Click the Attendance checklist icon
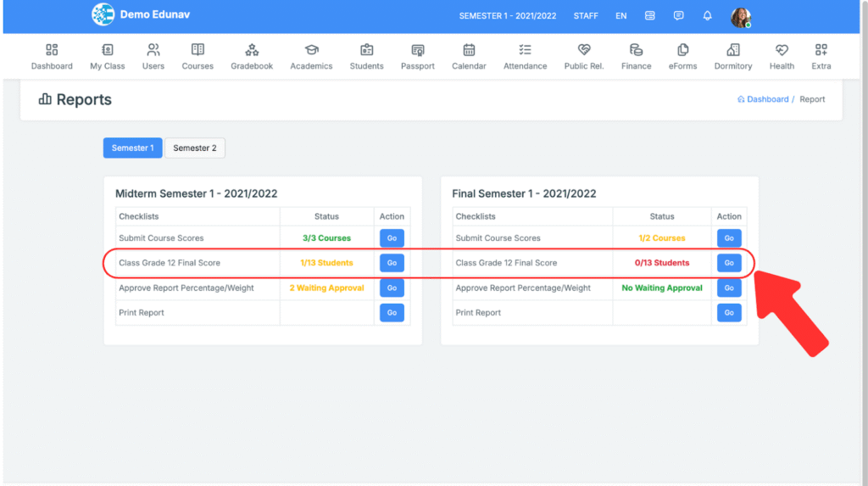 525,50
